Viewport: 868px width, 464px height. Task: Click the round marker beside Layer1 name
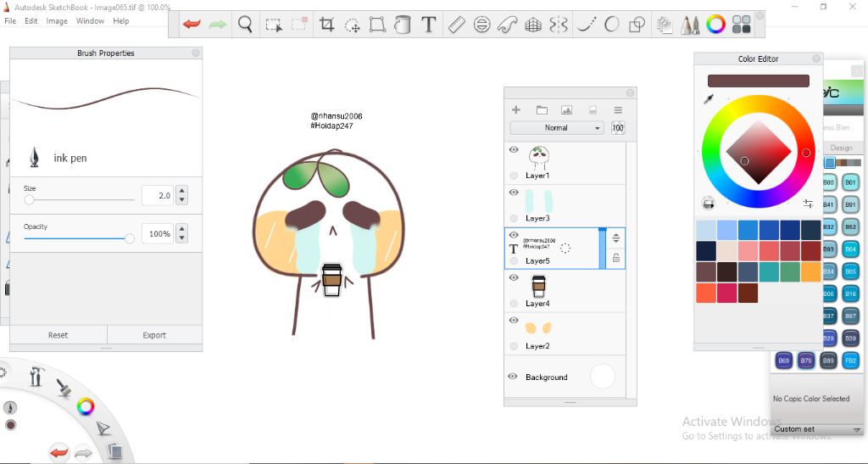tap(514, 176)
